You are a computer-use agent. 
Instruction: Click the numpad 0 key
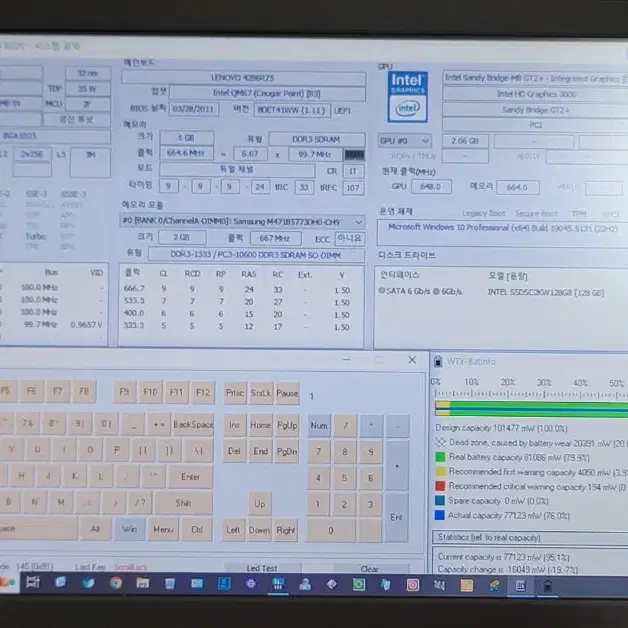click(x=331, y=530)
